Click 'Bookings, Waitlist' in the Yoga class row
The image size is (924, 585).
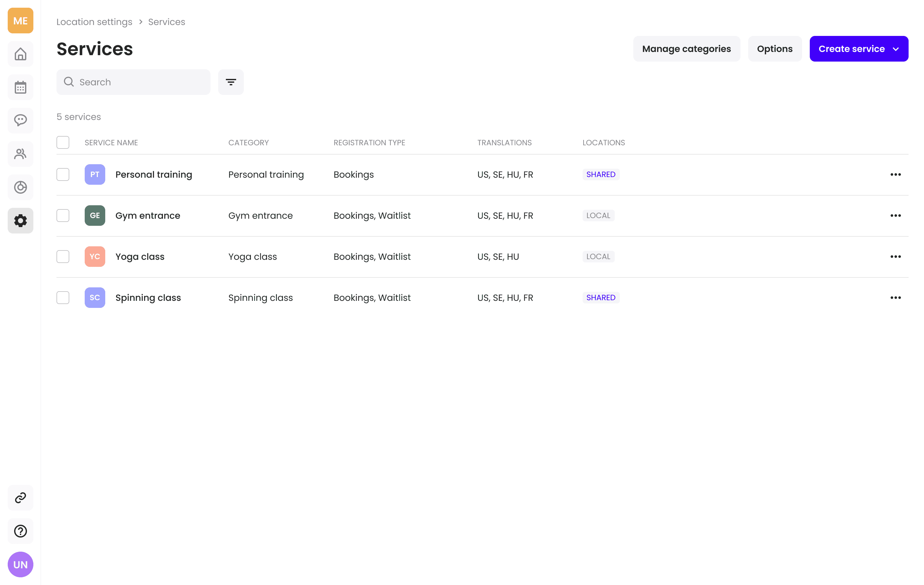[372, 257]
